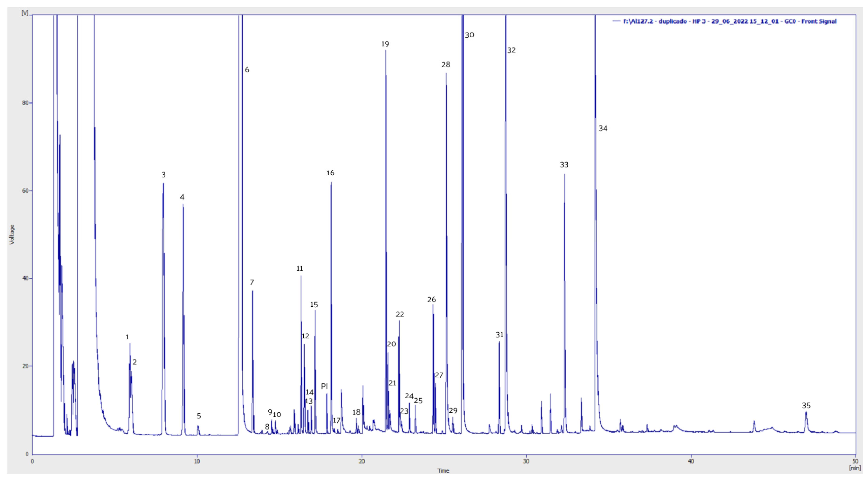The image size is (868, 479).
Task: Select the 'Voltage' y-axis title
Action: click(12, 234)
